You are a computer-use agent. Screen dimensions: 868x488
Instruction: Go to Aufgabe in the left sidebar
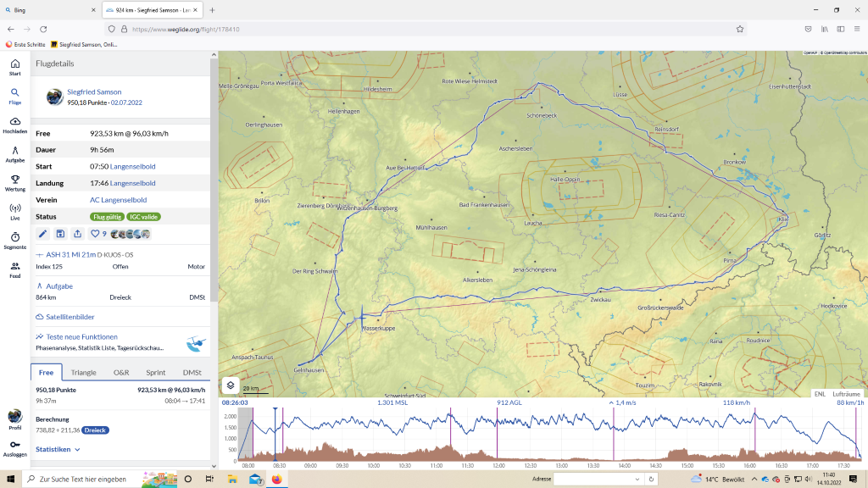(14, 153)
